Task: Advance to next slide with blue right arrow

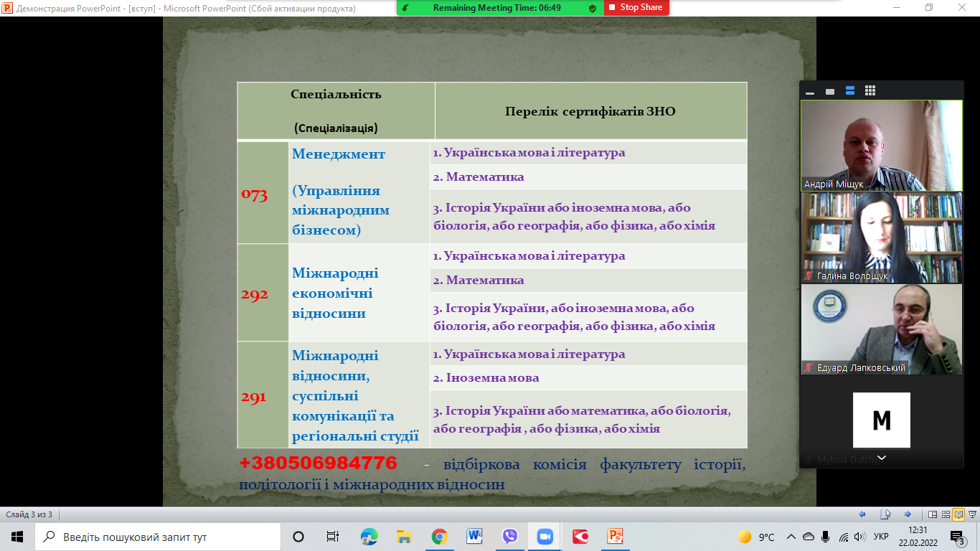Action: coord(908,514)
